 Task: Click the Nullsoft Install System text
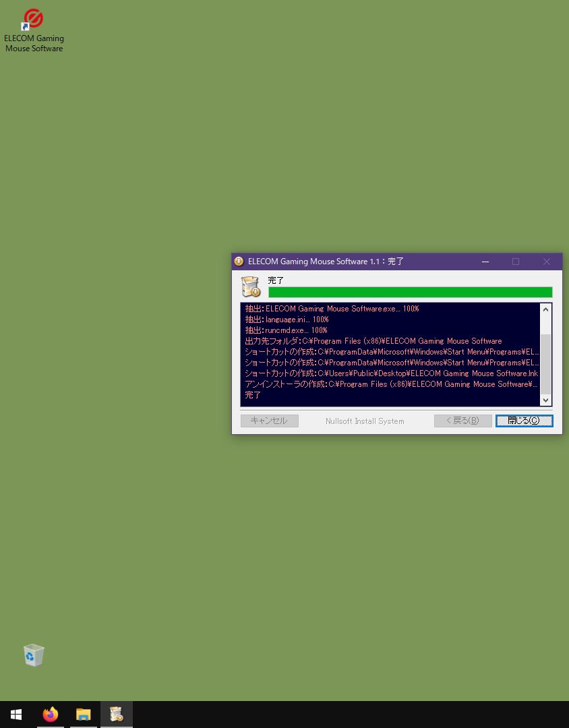pyautogui.click(x=365, y=421)
